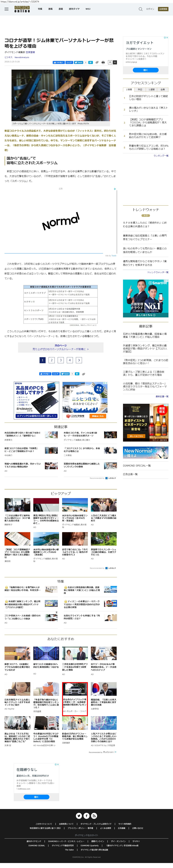Click the top Facebook いいね! button
The height and width of the screenshot is (868, 173).
(58, 62)
